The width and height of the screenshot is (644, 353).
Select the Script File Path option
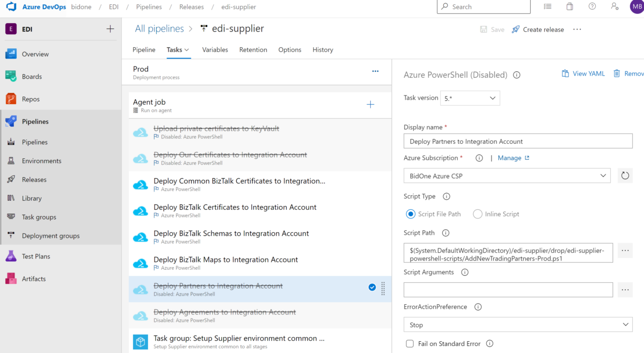coord(409,214)
